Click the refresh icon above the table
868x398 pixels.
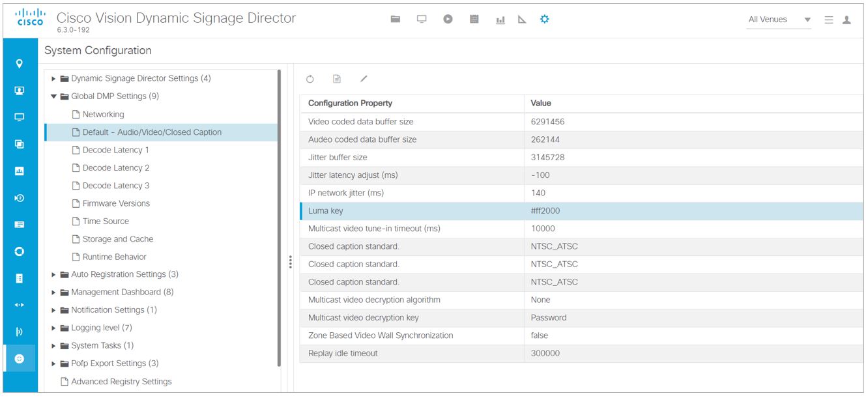(310, 79)
